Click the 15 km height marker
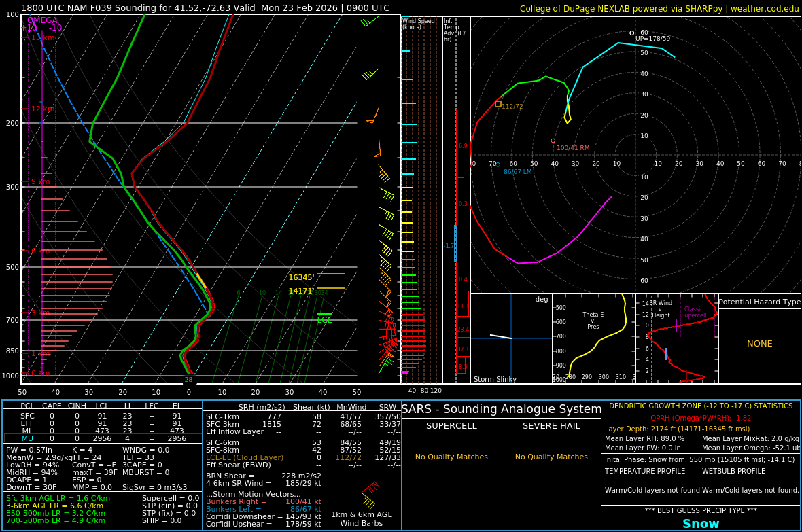The height and width of the screenshot is (532, 802). click(x=43, y=37)
